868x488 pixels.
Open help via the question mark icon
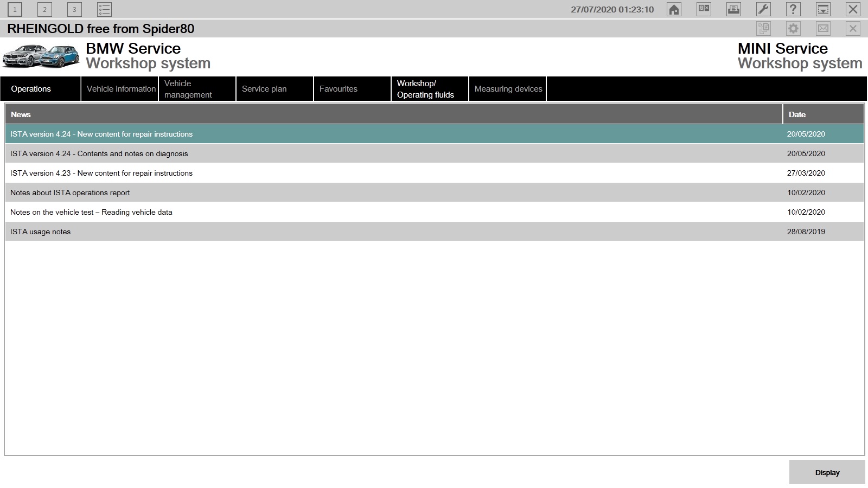click(793, 9)
